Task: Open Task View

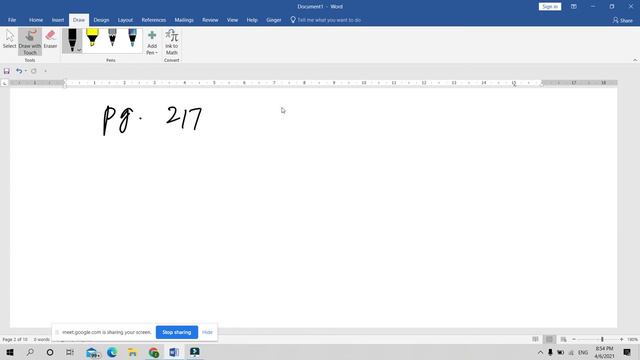Action: 70,352
